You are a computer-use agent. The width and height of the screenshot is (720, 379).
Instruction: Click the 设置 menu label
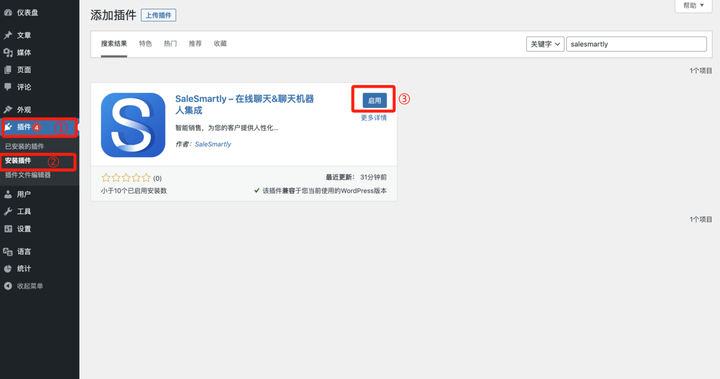click(x=24, y=229)
